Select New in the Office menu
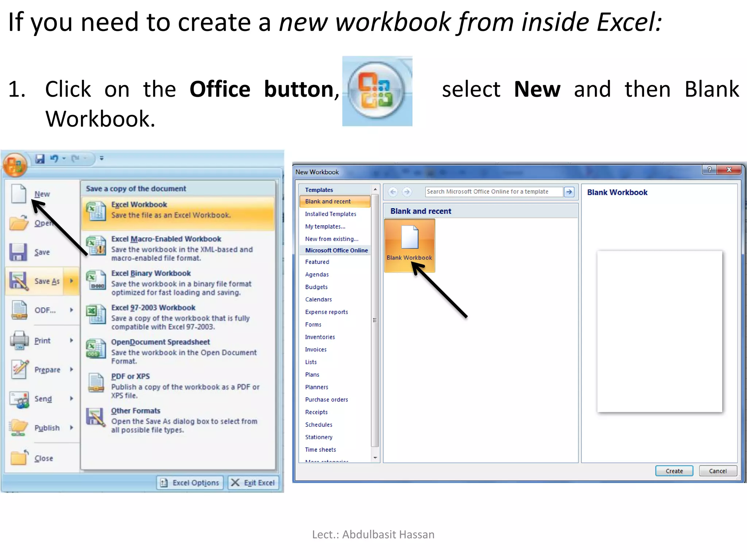The image size is (747, 560). [x=42, y=194]
